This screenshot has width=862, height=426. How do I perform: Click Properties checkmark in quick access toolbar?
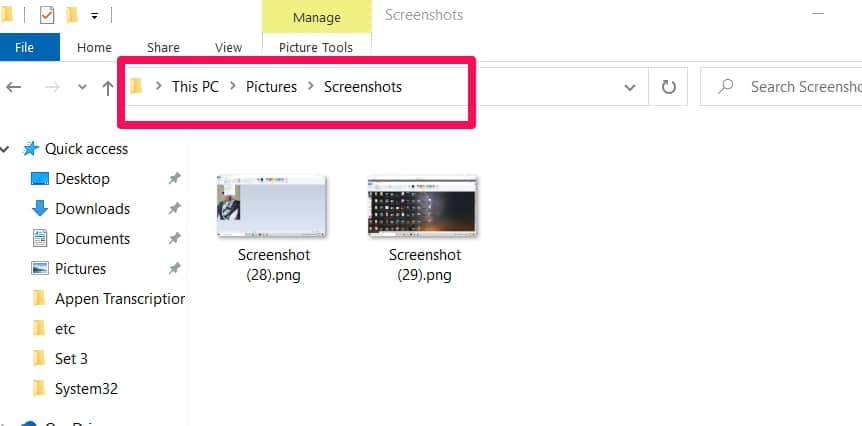point(47,15)
